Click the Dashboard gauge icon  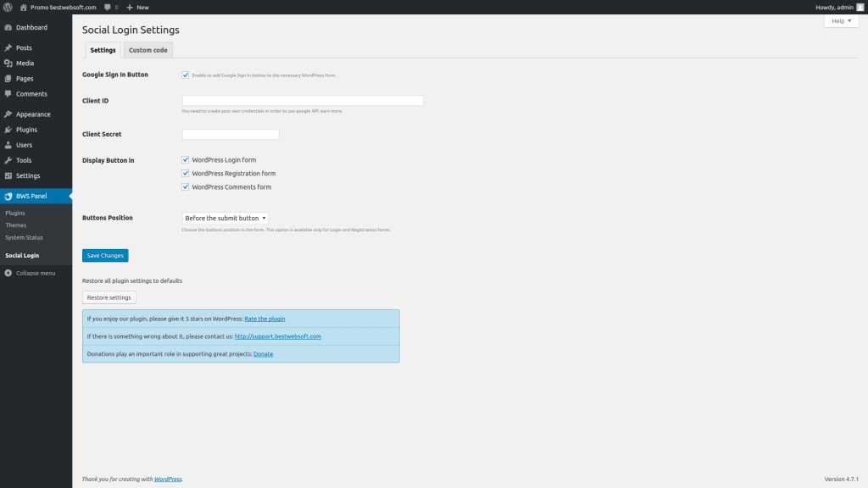[8, 27]
